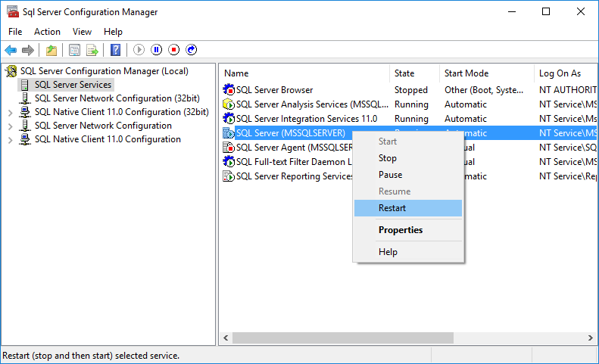Screen dimensions: 599x364
Task: Click the SQL Server Reporting Services icon
Action: click(229, 176)
